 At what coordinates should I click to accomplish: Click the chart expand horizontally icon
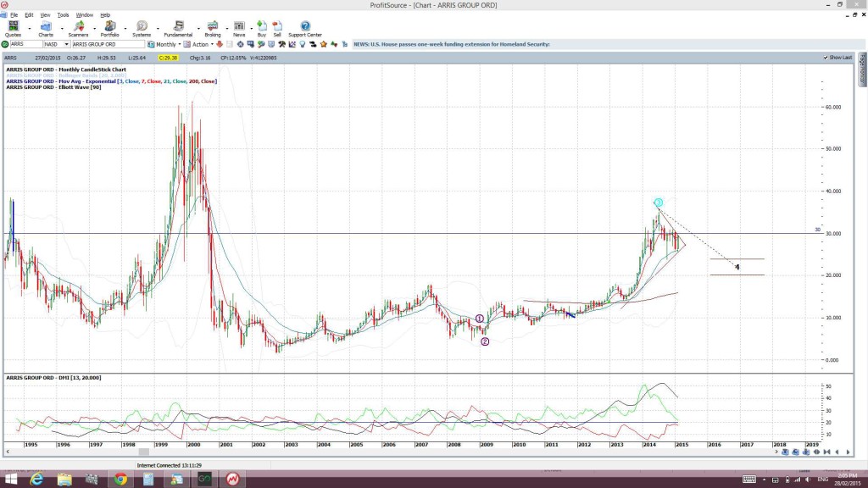816,452
